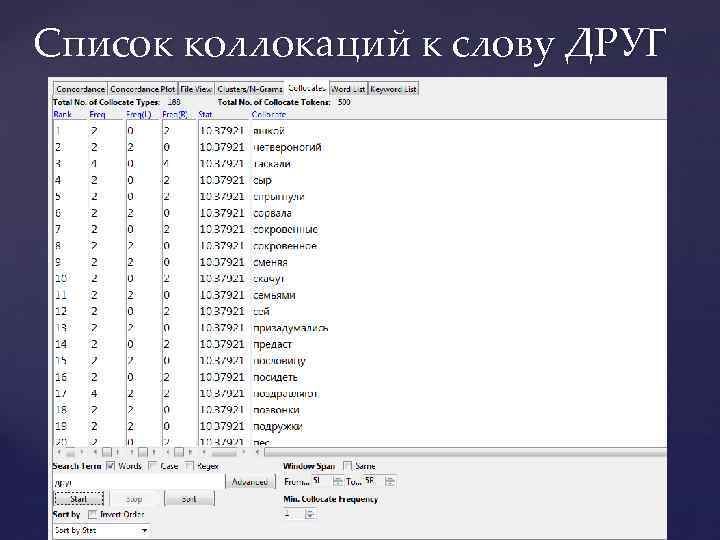Sort by the Freq(L) column header
The width and height of the screenshot is (720, 540).
[139, 114]
